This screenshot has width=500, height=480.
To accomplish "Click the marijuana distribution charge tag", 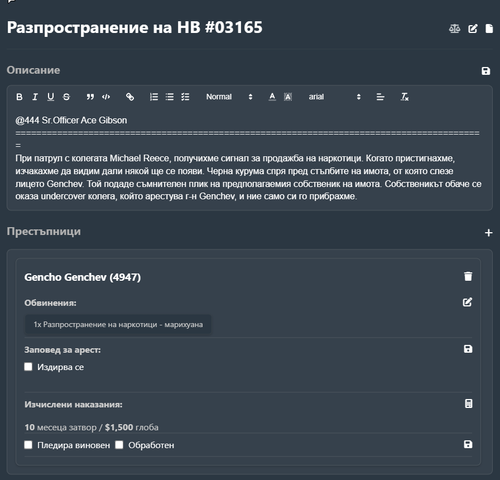I will (118, 325).
